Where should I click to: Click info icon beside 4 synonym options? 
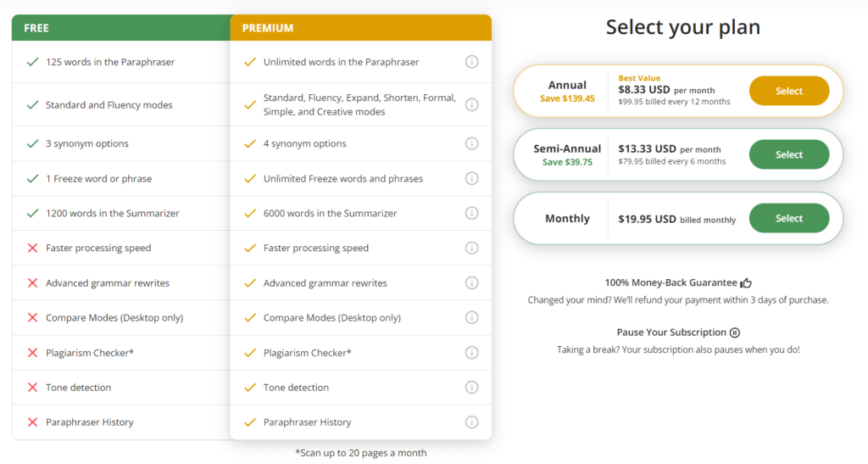[x=471, y=143]
